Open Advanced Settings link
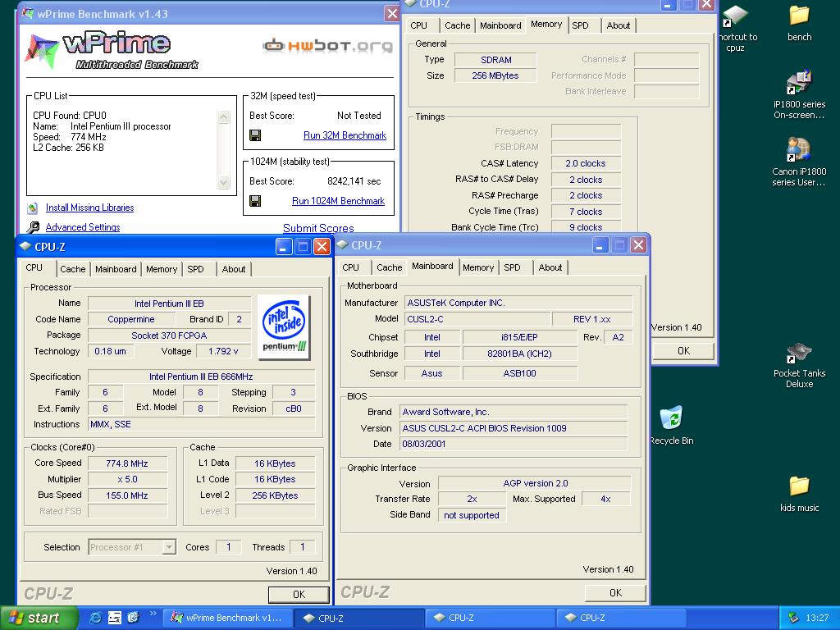This screenshot has height=630, width=840. click(x=83, y=227)
